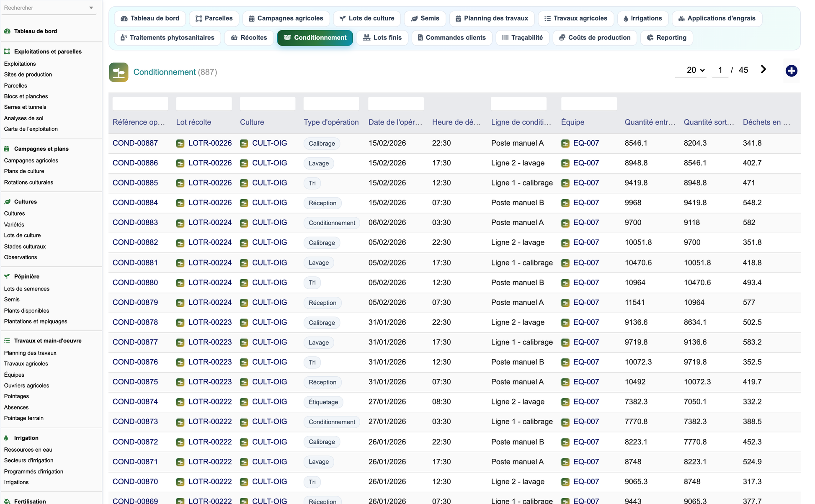This screenshot has width=815, height=504.
Task: Open lot LOTR-00224 in COND-00881 row
Action: click(x=210, y=263)
